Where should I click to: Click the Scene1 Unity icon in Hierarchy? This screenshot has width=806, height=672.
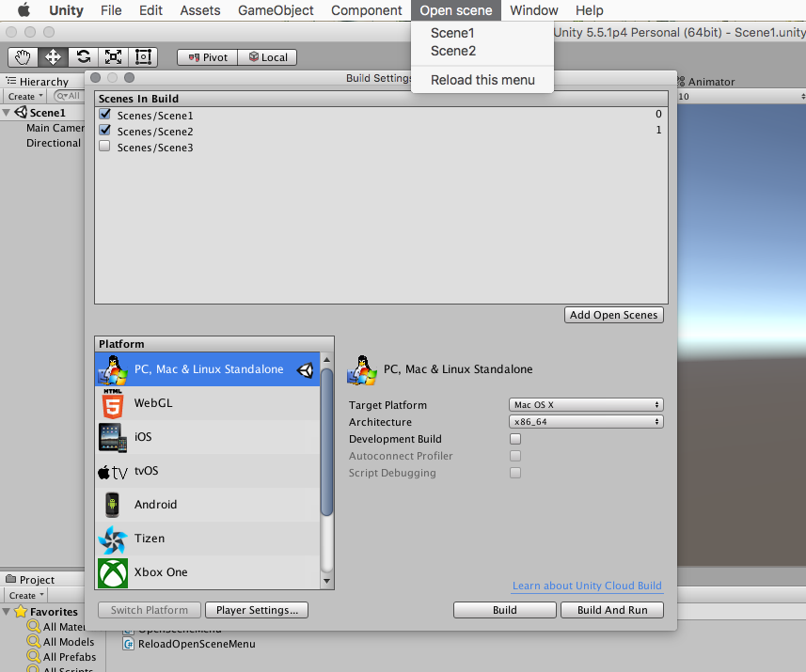tap(21, 112)
